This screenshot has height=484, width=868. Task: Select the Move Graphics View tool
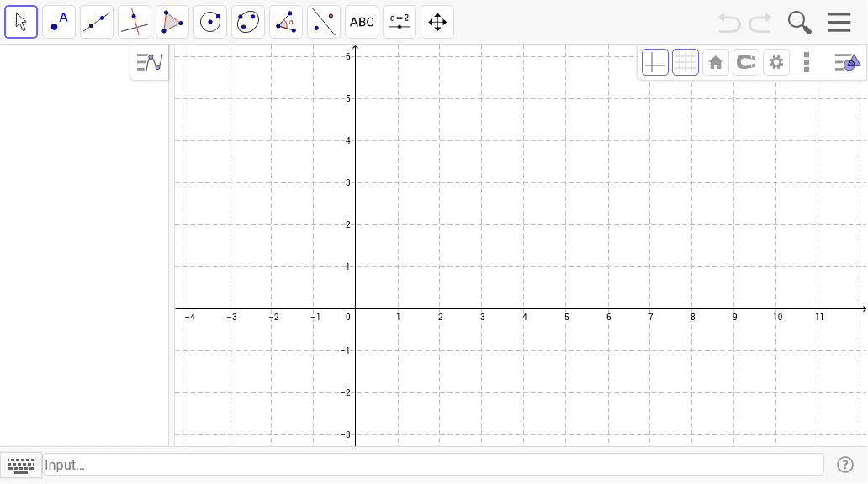click(437, 22)
